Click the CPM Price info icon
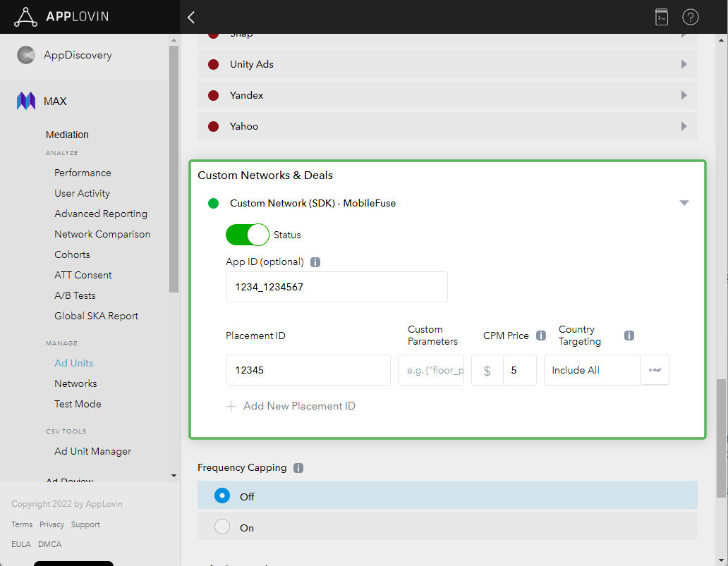 [x=541, y=336]
